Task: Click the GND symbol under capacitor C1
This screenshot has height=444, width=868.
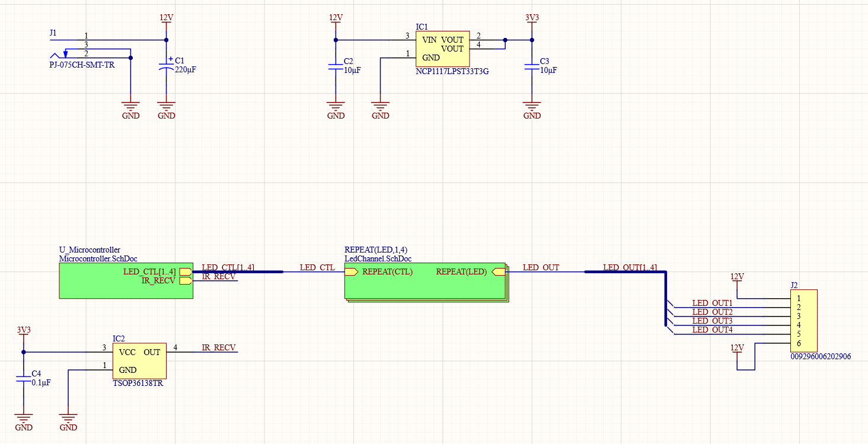Action: [x=167, y=110]
